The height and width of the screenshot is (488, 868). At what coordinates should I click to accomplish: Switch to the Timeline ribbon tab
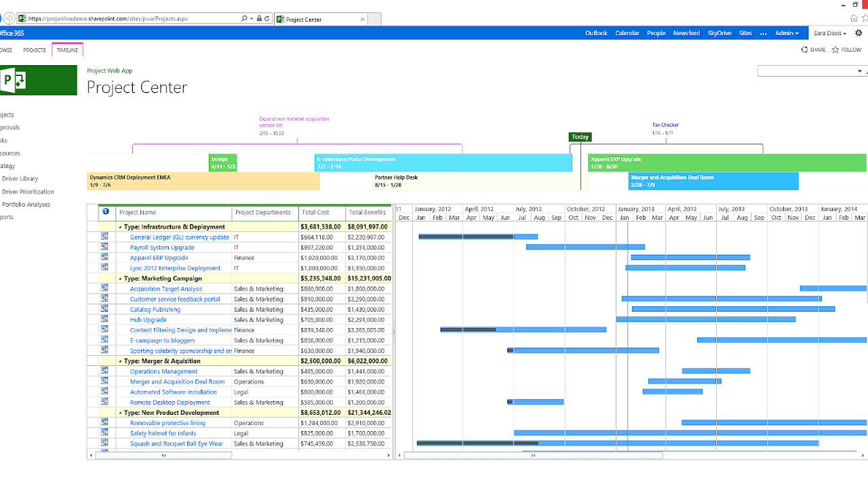(x=67, y=50)
